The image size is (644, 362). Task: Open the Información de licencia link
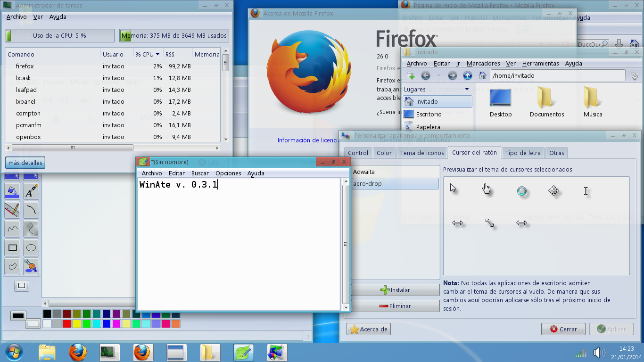click(308, 140)
